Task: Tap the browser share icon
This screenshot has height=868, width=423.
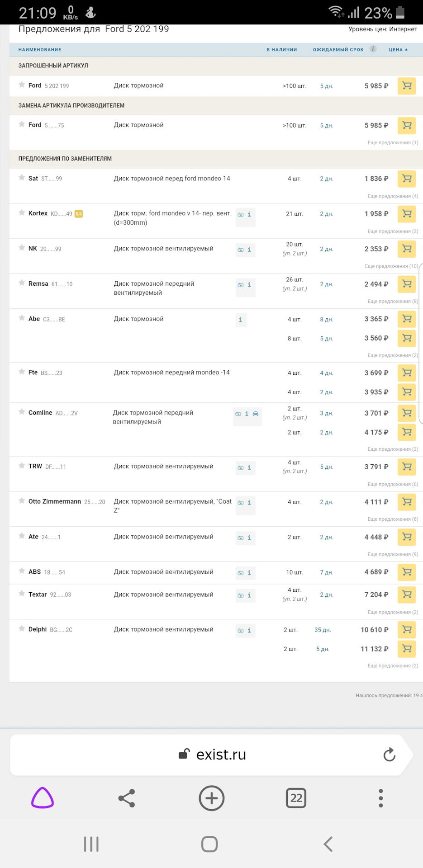Action: click(127, 798)
